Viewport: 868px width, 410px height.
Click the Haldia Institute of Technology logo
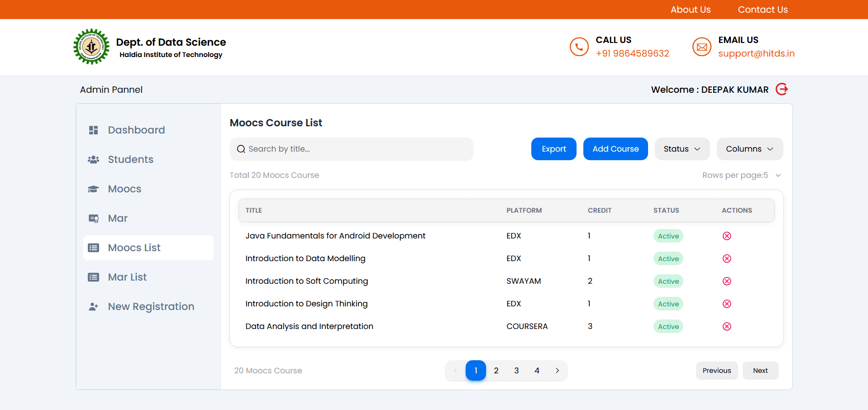coord(91,47)
